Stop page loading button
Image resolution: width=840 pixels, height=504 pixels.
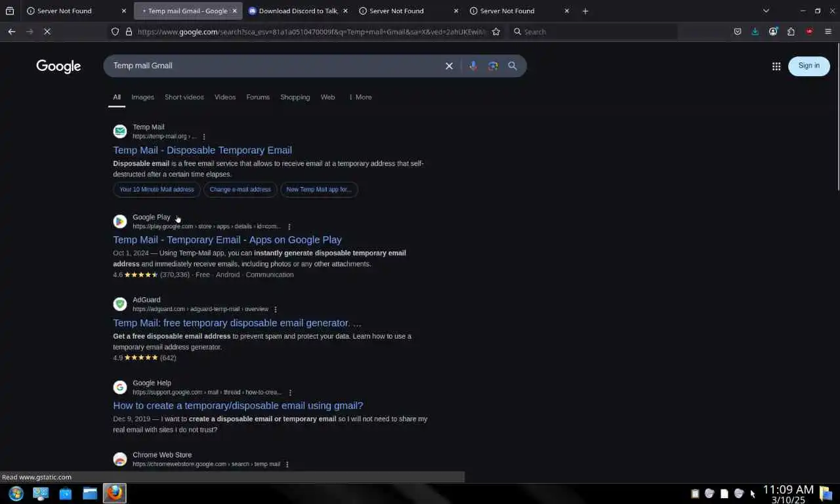47,31
